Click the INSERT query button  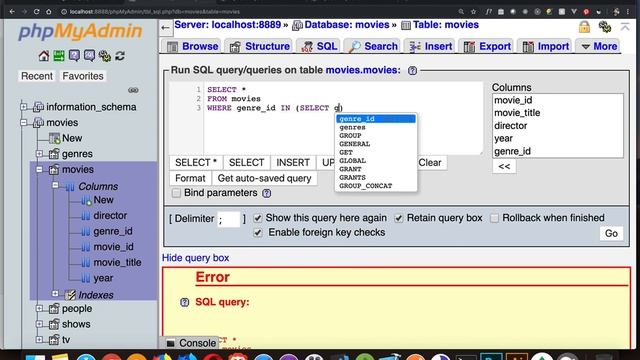coord(293,162)
